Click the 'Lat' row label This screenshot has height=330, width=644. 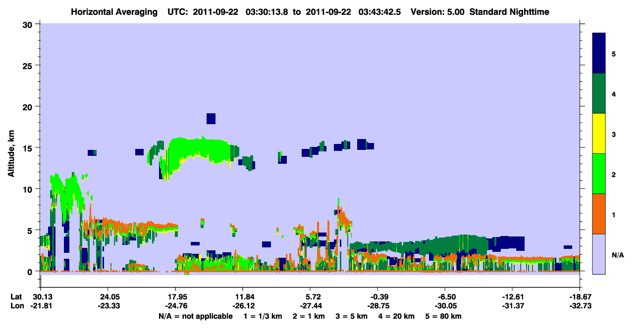tap(16, 297)
